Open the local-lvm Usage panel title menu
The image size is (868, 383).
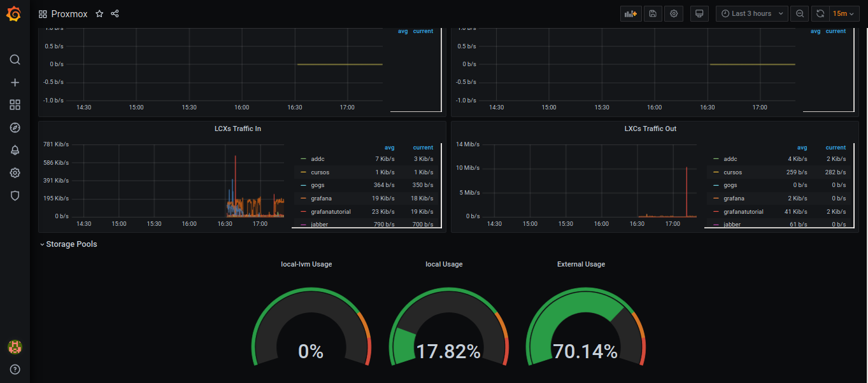point(306,264)
